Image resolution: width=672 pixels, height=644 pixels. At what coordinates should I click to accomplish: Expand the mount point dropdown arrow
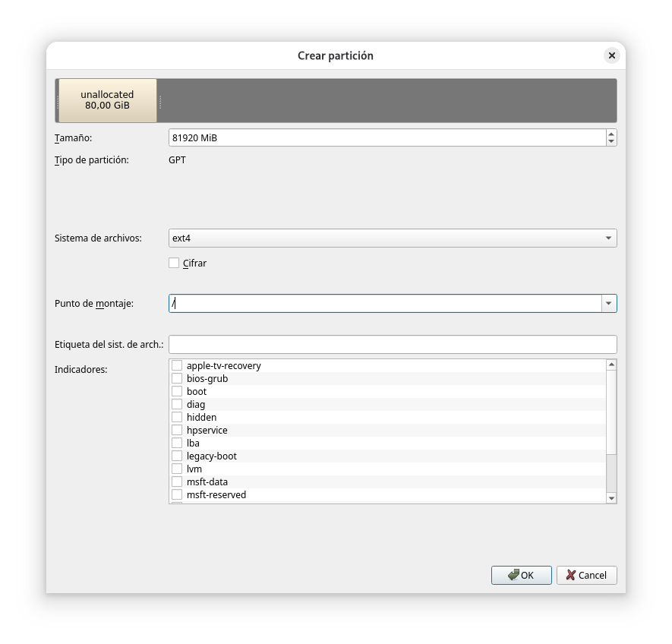point(608,304)
